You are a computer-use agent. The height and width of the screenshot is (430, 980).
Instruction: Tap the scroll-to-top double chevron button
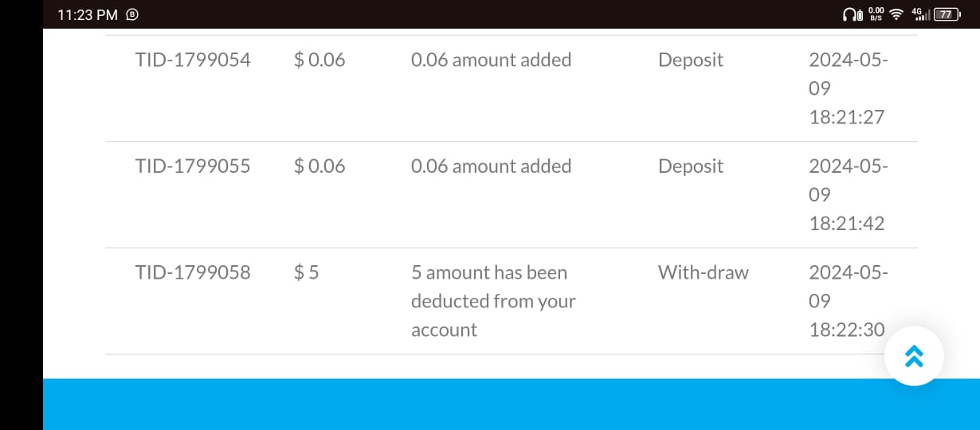click(914, 356)
